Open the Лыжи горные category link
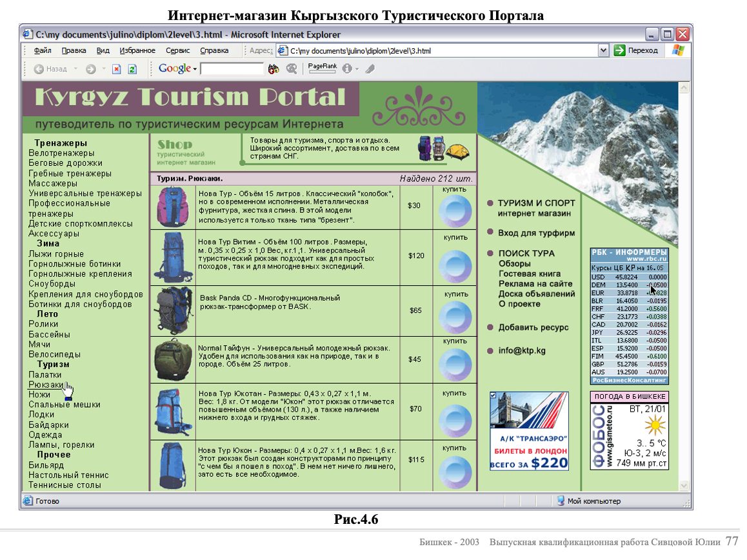 tap(55, 254)
